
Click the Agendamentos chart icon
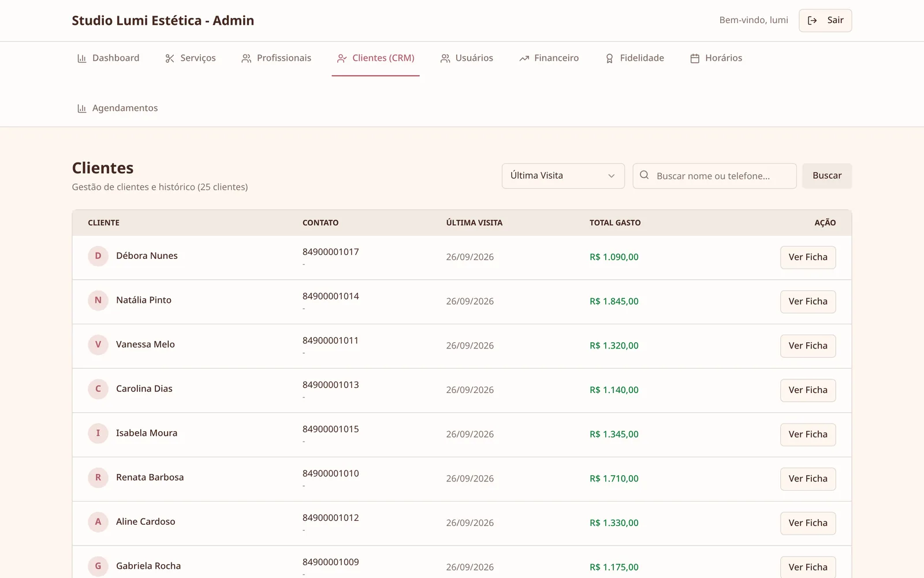click(82, 109)
